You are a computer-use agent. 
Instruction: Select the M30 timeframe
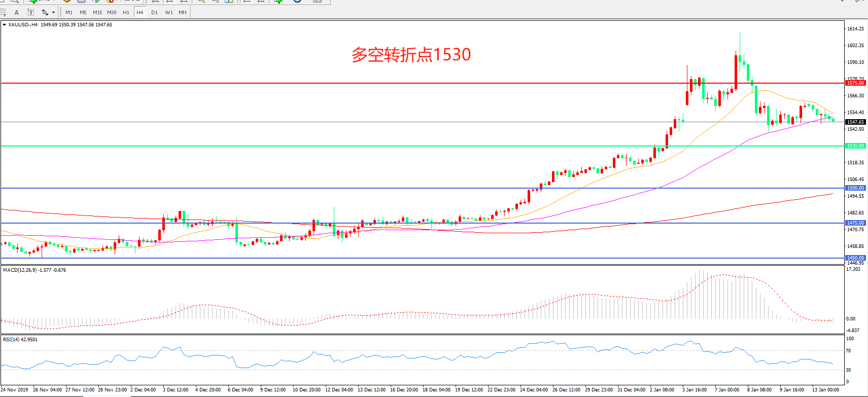112,12
